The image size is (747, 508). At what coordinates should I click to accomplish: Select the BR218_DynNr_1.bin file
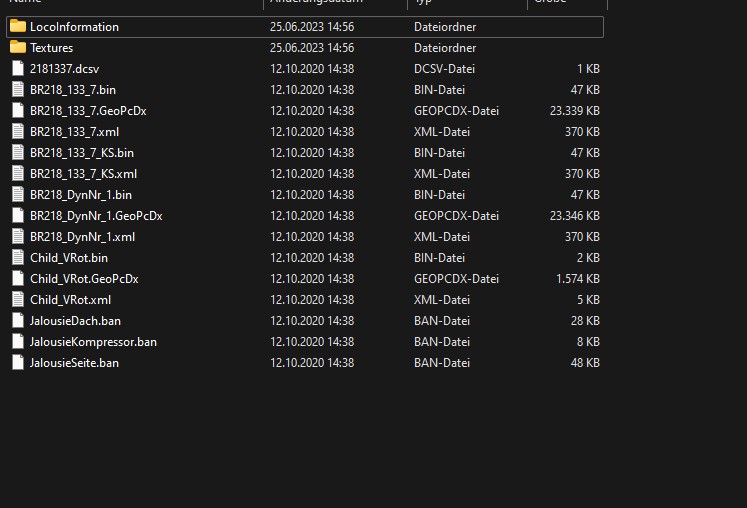(x=80, y=195)
